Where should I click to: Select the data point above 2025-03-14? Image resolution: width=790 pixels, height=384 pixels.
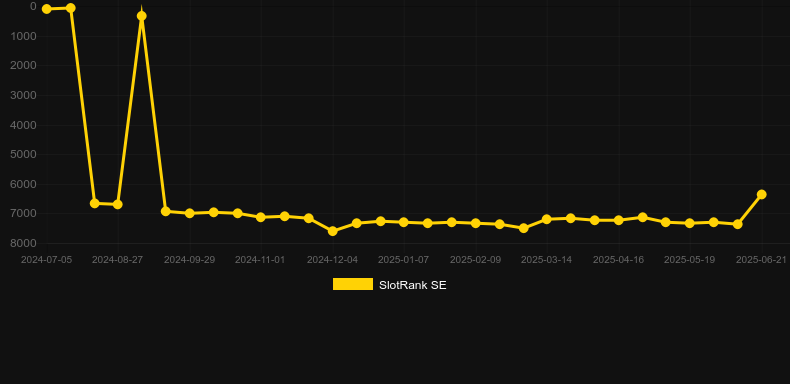pyautogui.click(x=547, y=219)
